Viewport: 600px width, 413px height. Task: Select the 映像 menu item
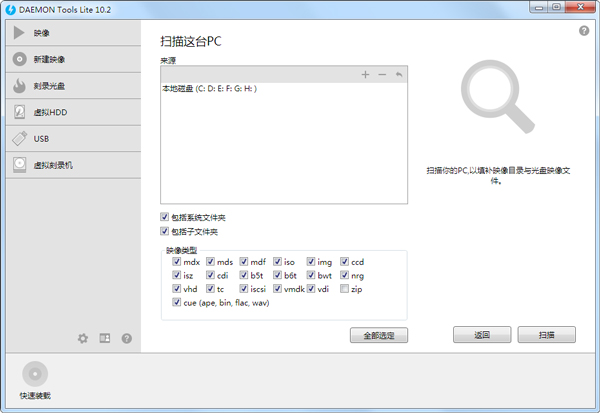coord(73,33)
